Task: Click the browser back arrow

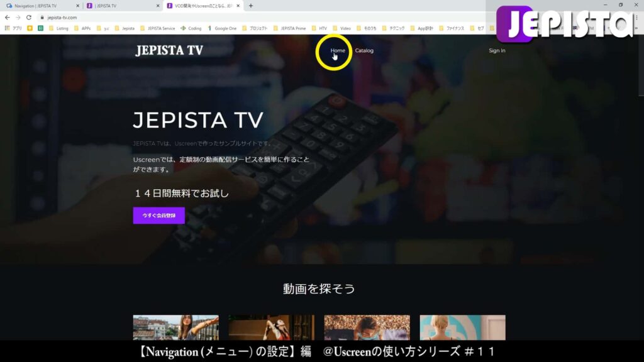Action: point(6,18)
